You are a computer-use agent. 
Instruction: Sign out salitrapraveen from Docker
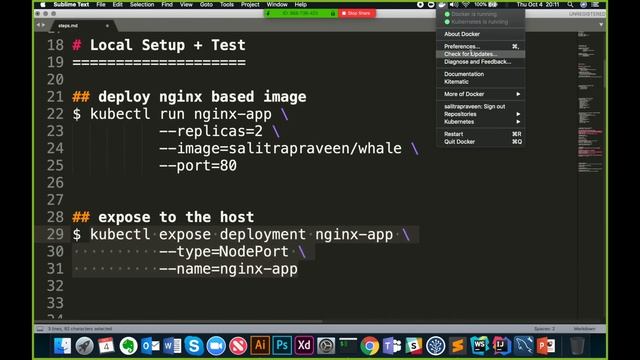coord(481,106)
